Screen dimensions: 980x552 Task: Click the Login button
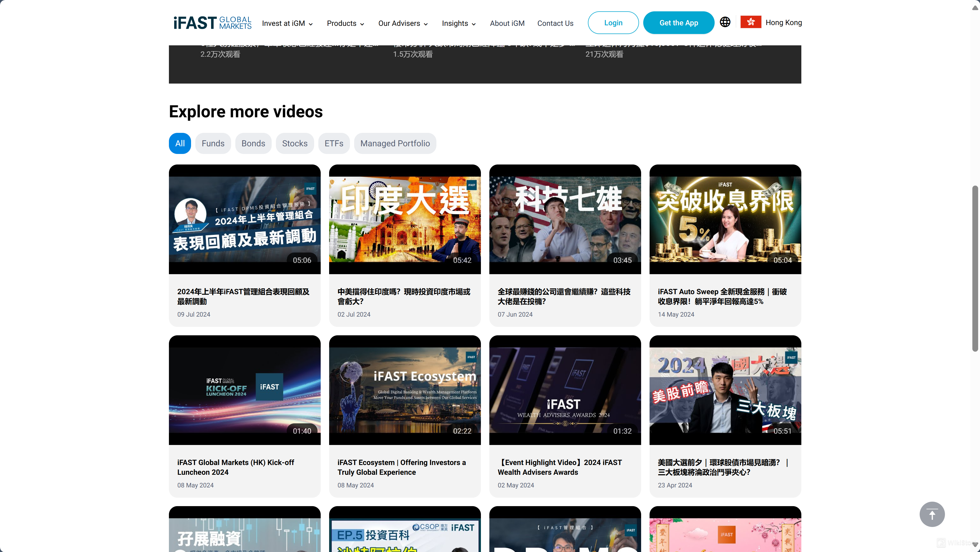(x=613, y=22)
